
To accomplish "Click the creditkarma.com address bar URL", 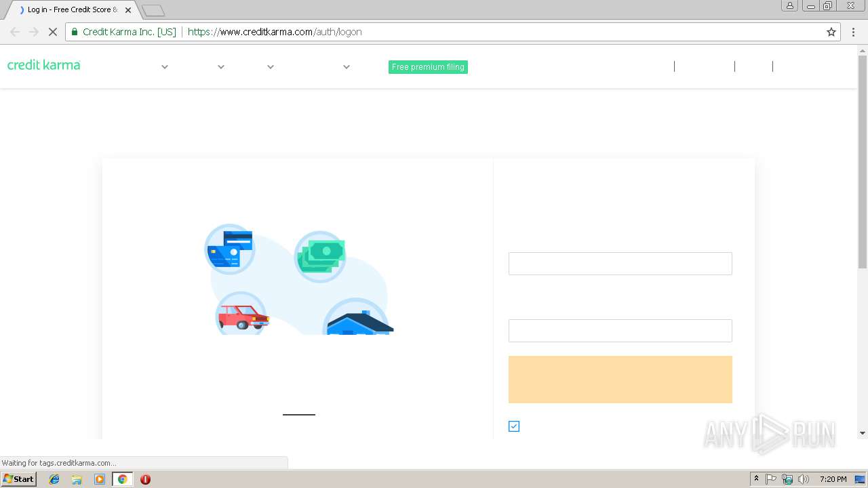I will [x=275, y=32].
